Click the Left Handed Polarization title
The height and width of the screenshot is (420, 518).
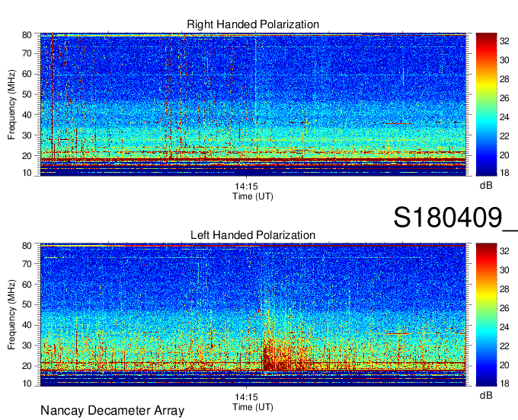click(x=253, y=235)
